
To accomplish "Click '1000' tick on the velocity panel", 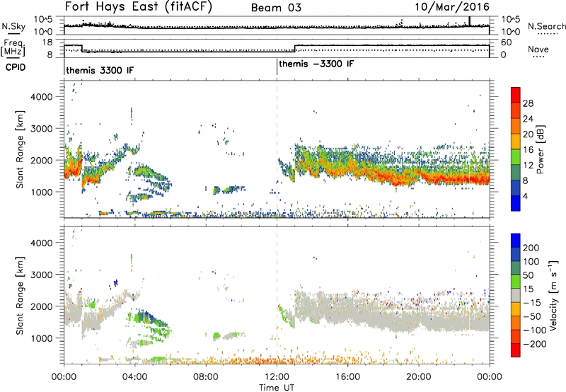I will pos(41,338).
